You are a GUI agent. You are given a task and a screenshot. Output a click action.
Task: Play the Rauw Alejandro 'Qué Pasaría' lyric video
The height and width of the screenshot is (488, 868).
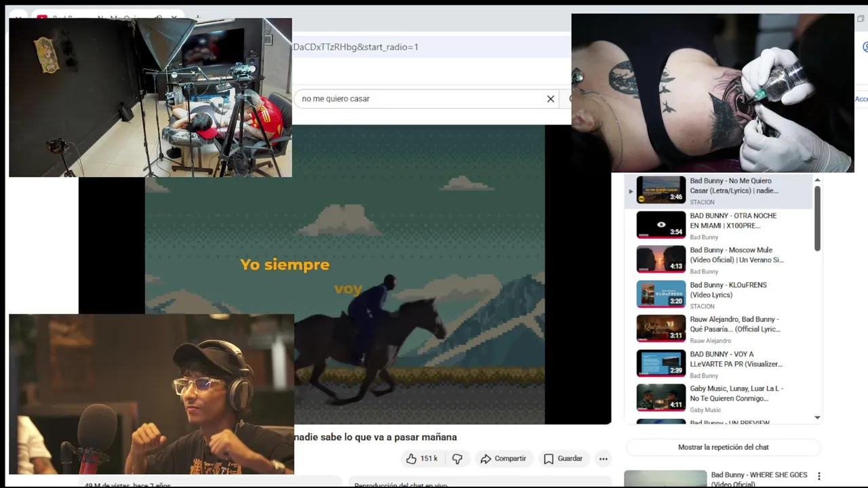pos(719,329)
